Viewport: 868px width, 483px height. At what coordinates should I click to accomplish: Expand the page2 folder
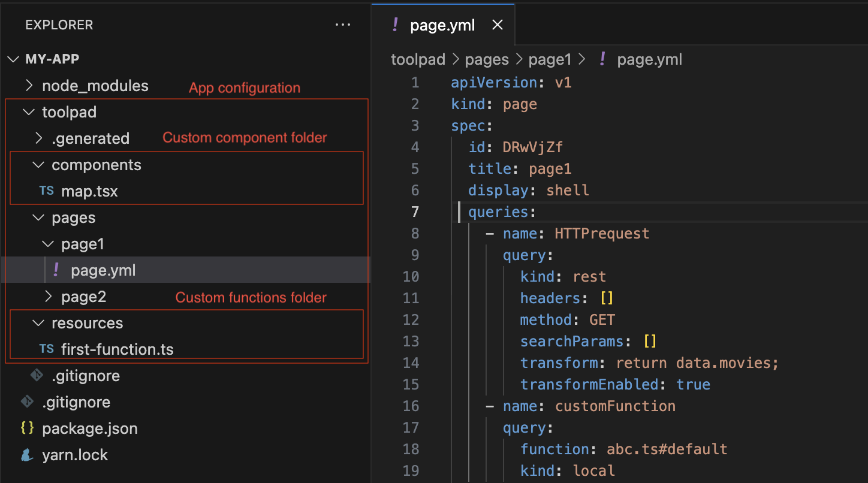click(x=47, y=296)
